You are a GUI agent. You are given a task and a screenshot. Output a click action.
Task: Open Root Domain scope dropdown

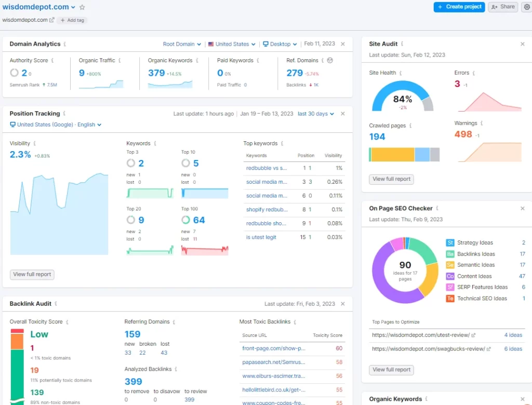click(182, 44)
